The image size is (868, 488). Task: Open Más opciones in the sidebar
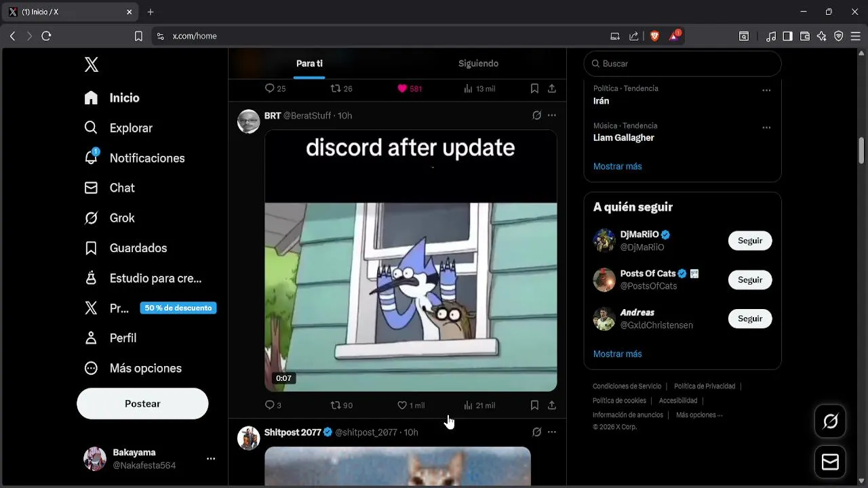pos(133,368)
